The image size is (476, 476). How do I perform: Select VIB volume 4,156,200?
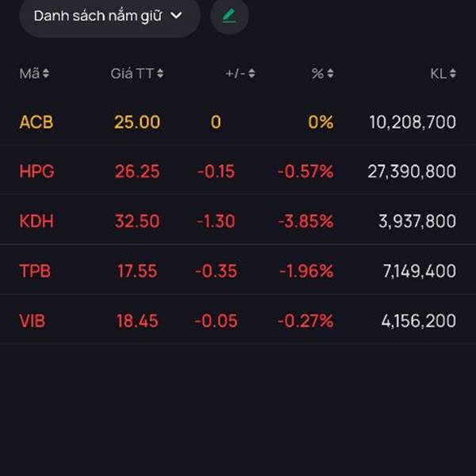tap(418, 321)
